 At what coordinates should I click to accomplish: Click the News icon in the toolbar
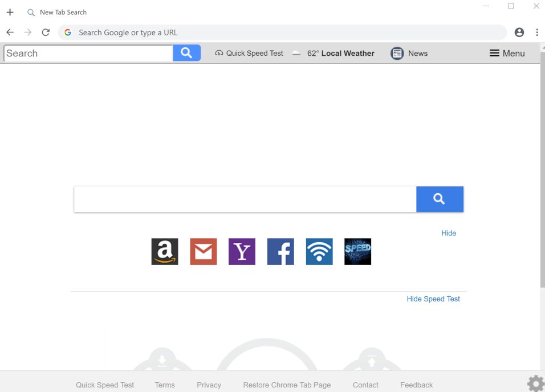click(x=396, y=53)
